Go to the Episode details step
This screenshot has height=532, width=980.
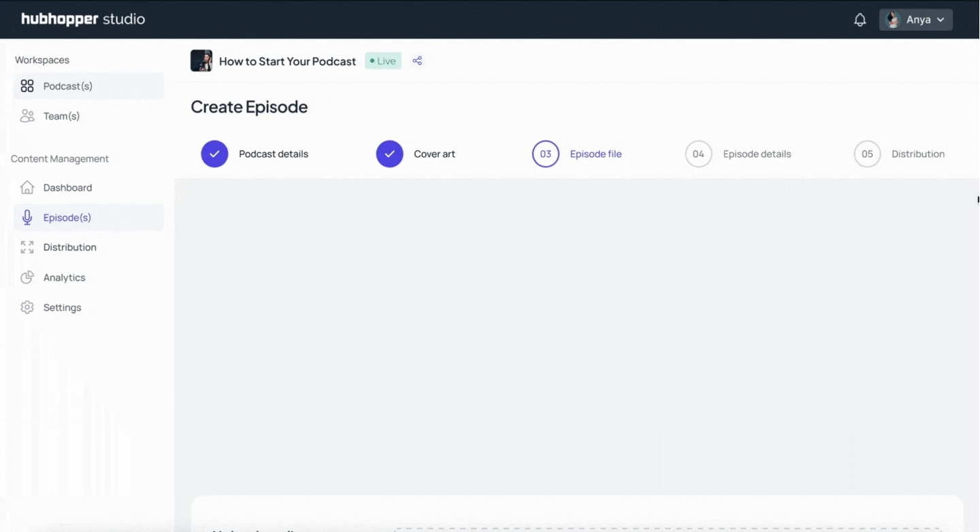click(x=757, y=154)
